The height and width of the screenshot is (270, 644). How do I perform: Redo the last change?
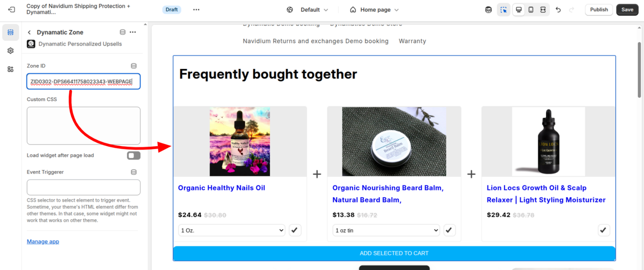tap(571, 10)
